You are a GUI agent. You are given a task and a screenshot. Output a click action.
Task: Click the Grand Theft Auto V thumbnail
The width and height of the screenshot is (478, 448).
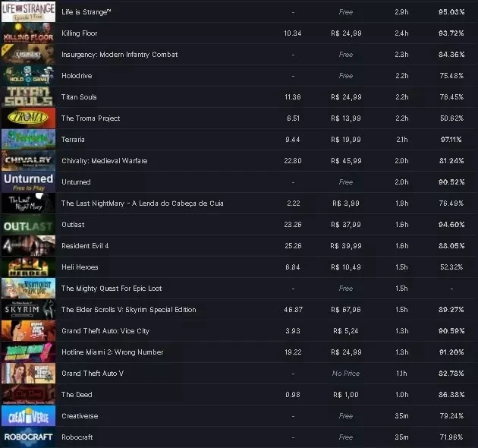(28, 374)
